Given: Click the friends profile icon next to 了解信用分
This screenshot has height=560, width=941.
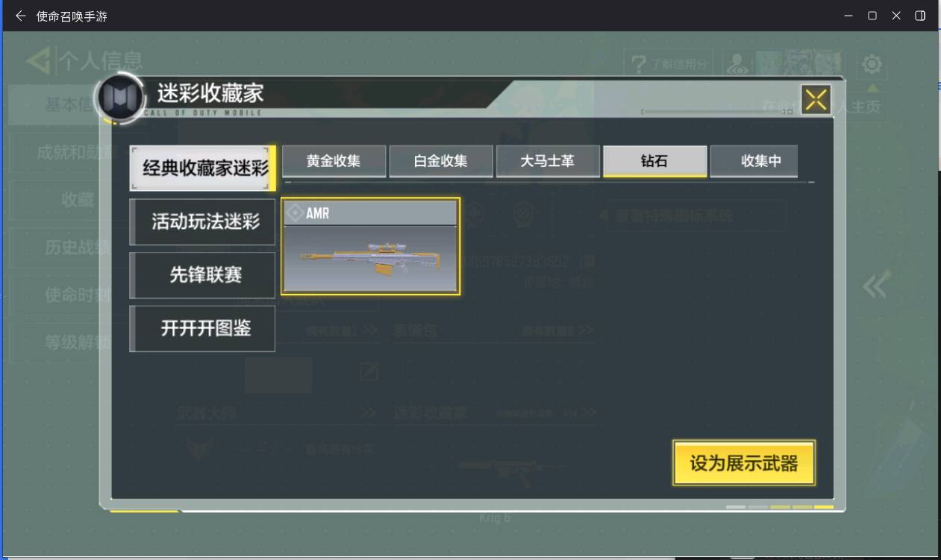Looking at the screenshot, I should click(x=738, y=64).
